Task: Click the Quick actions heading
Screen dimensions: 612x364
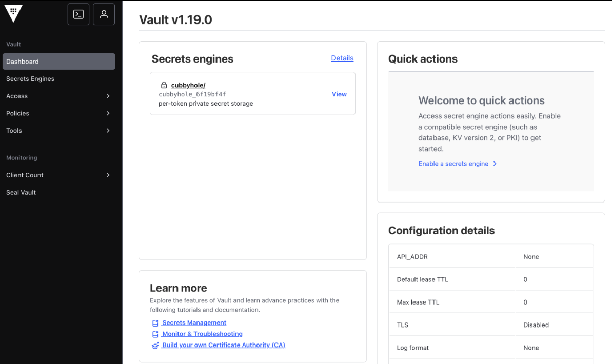Action: click(423, 59)
